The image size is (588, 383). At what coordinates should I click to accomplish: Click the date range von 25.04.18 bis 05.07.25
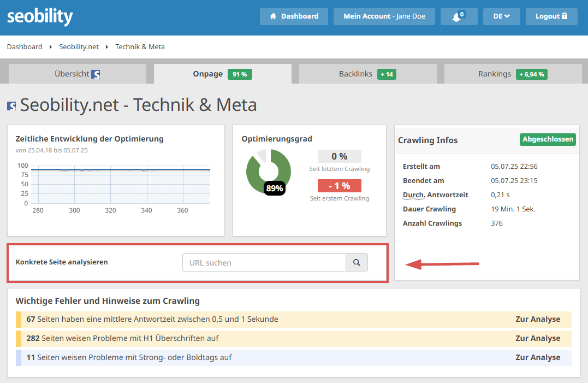(51, 150)
